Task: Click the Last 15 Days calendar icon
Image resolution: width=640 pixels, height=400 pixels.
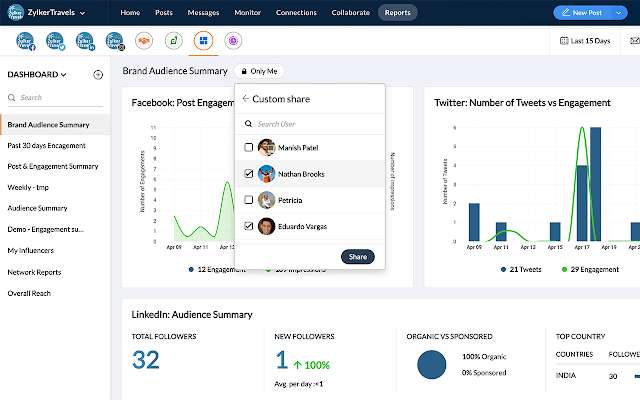Action: click(564, 40)
